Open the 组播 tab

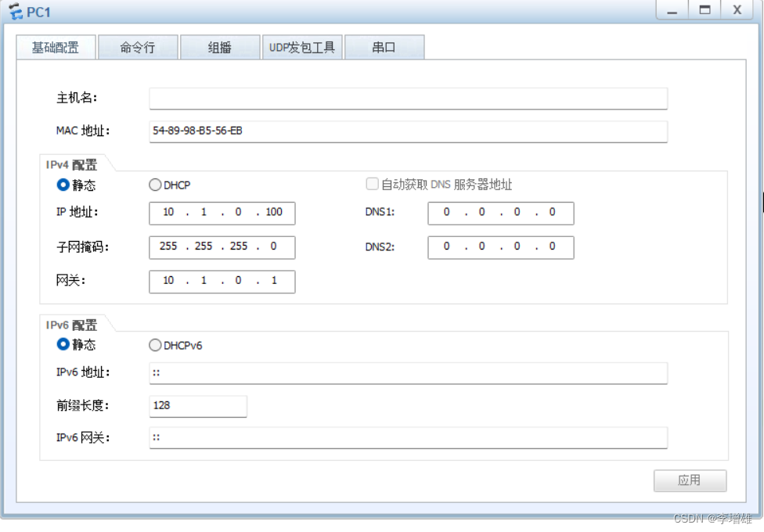click(x=220, y=47)
